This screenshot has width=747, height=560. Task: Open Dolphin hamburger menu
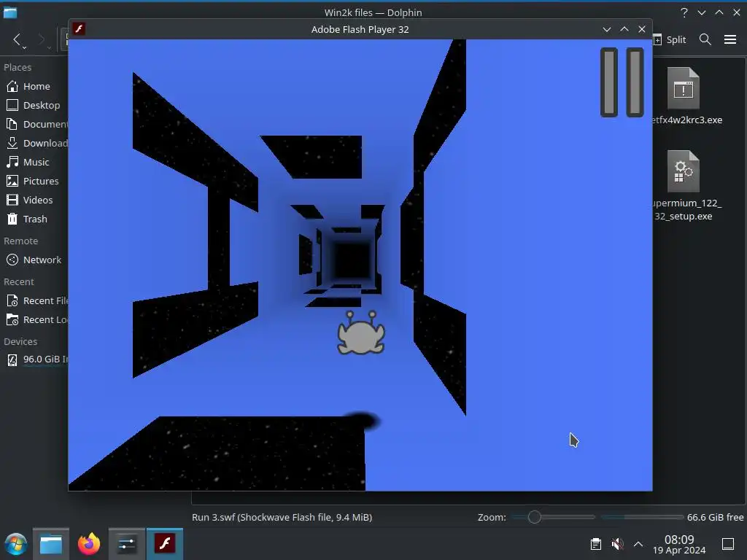(x=729, y=39)
